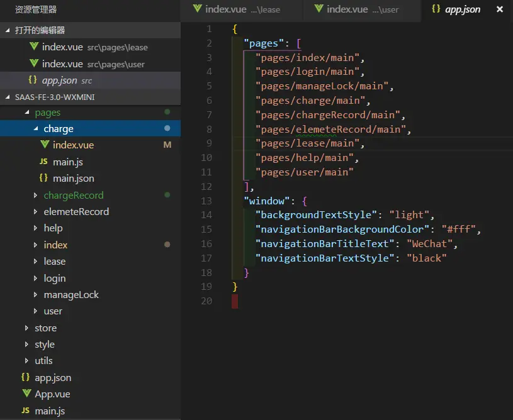This screenshot has height=420, width=513.
Task: Open index.vue inside charge folder
Action: (x=90, y=145)
